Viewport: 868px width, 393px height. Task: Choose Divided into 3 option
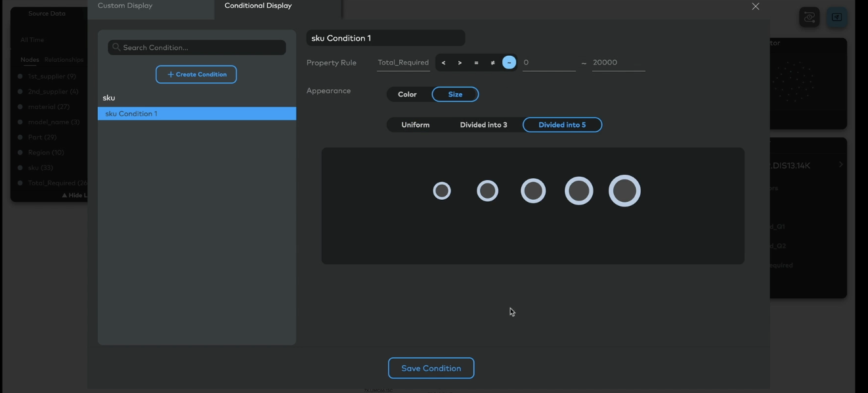click(x=483, y=125)
